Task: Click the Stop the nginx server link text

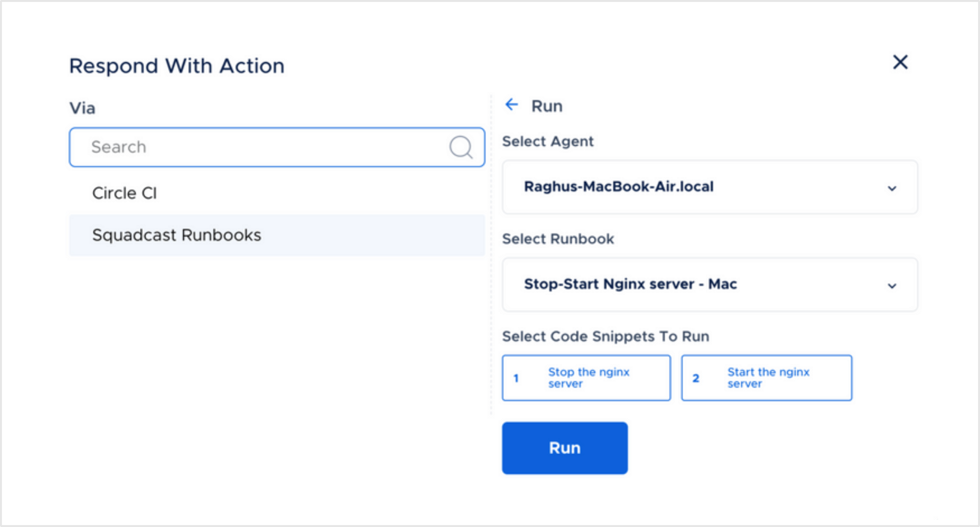Action: click(589, 378)
